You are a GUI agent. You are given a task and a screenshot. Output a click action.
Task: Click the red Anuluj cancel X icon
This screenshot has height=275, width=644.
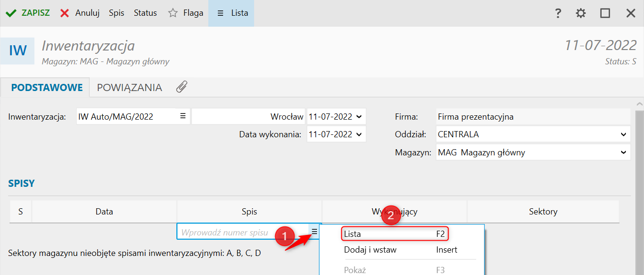pyautogui.click(x=65, y=13)
